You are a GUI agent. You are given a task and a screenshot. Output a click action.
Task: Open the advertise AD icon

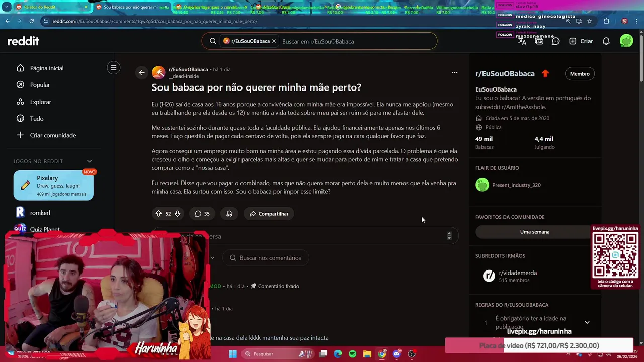coord(539,41)
